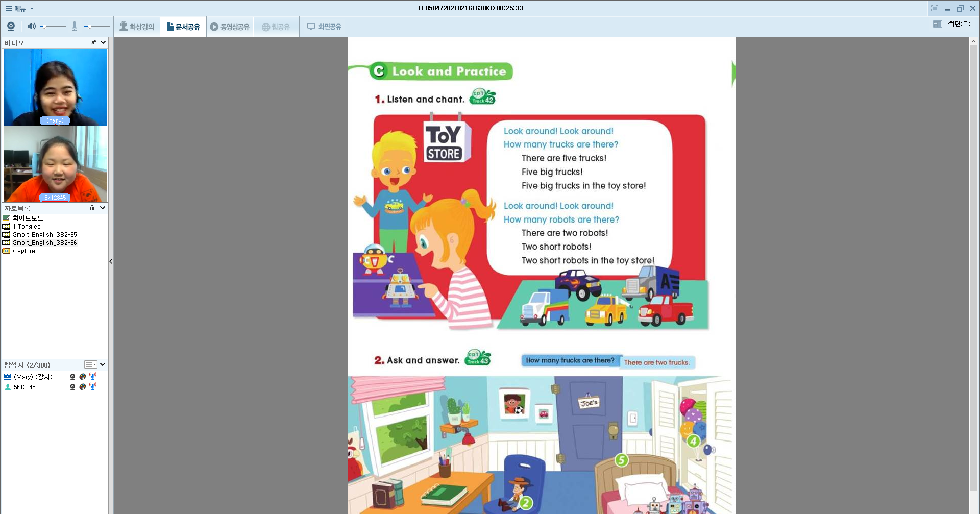Collapse the 자료목록 panel chevron
The height and width of the screenshot is (514, 980).
tap(103, 208)
